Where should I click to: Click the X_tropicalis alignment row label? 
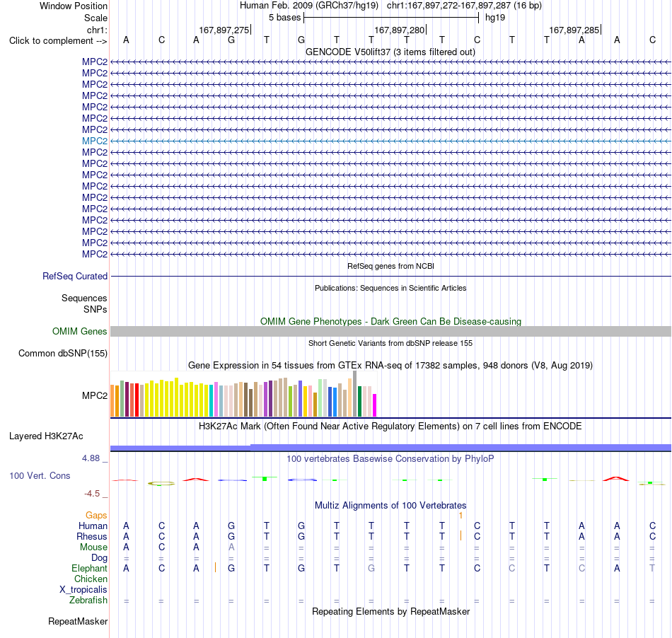[83, 590]
